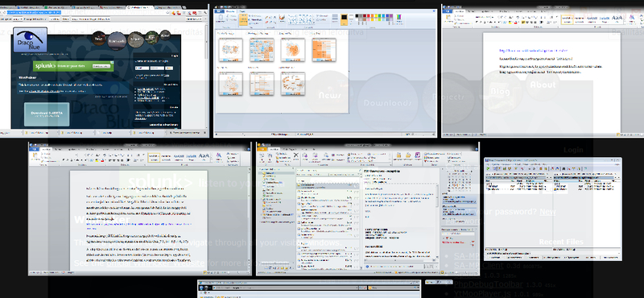Click Edit colors icon in Paint
The image size is (644, 298).
pos(398,19)
